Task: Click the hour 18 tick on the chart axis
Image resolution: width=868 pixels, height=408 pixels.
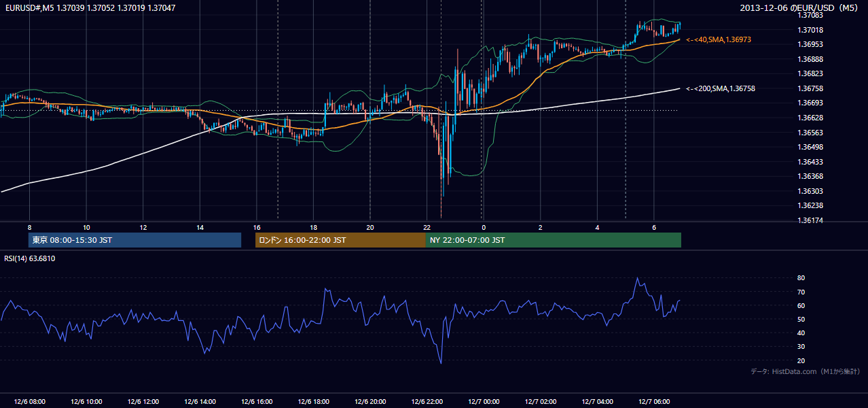Action: click(x=313, y=227)
